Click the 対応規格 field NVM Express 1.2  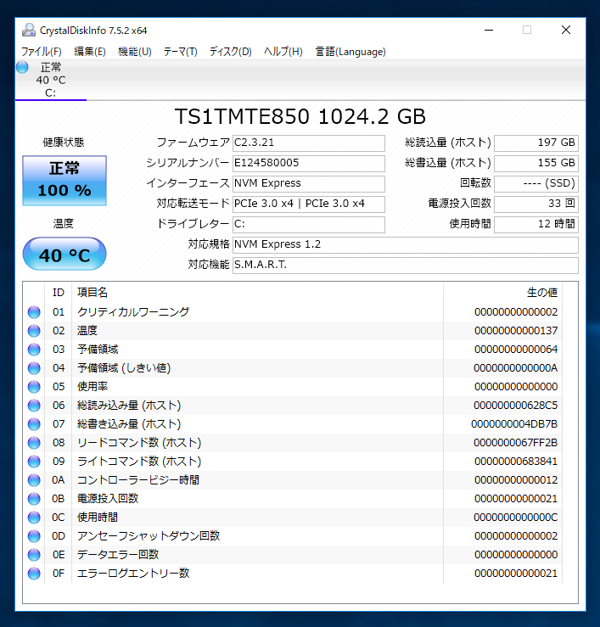(x=406, y=245)
